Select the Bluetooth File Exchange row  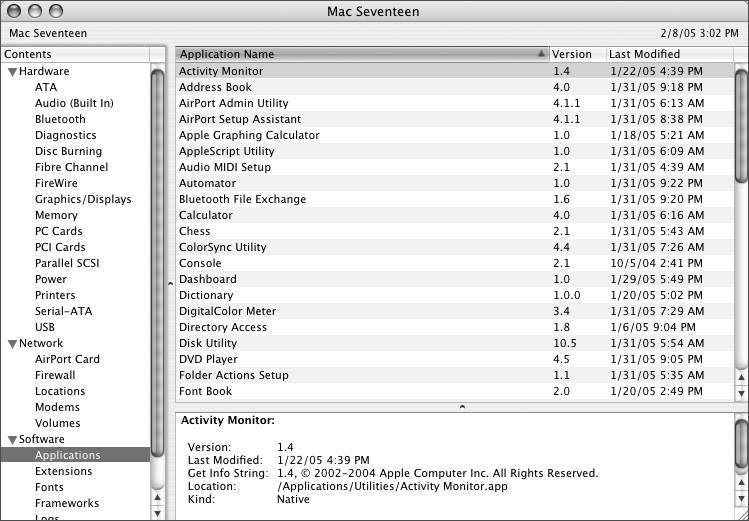coord(454,199)
